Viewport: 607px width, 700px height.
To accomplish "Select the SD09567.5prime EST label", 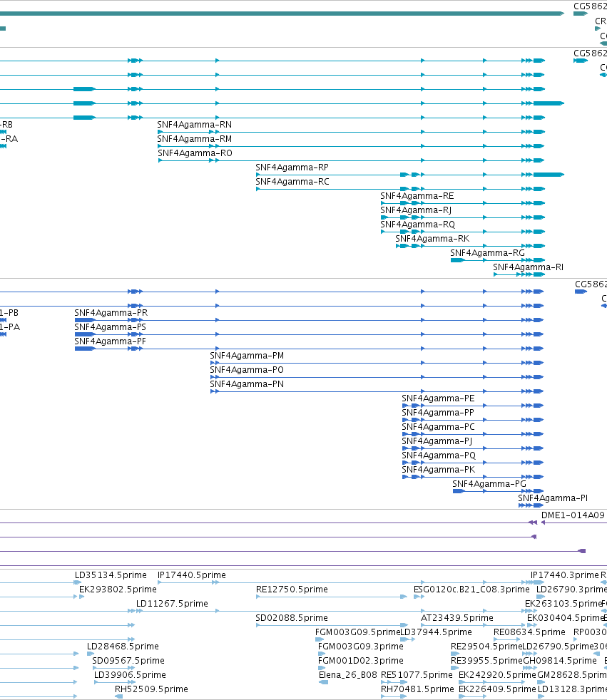I will coord(128,662).
